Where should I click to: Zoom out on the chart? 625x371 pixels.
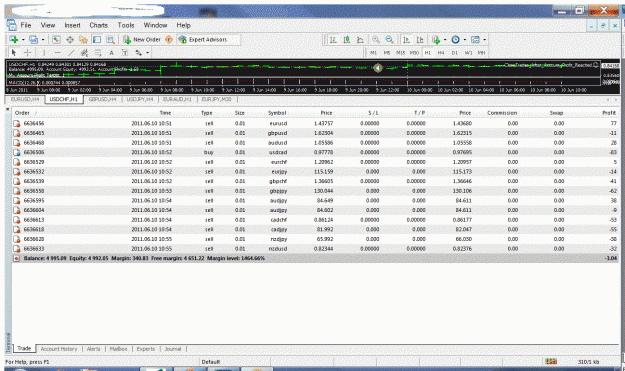click(389, 39)
